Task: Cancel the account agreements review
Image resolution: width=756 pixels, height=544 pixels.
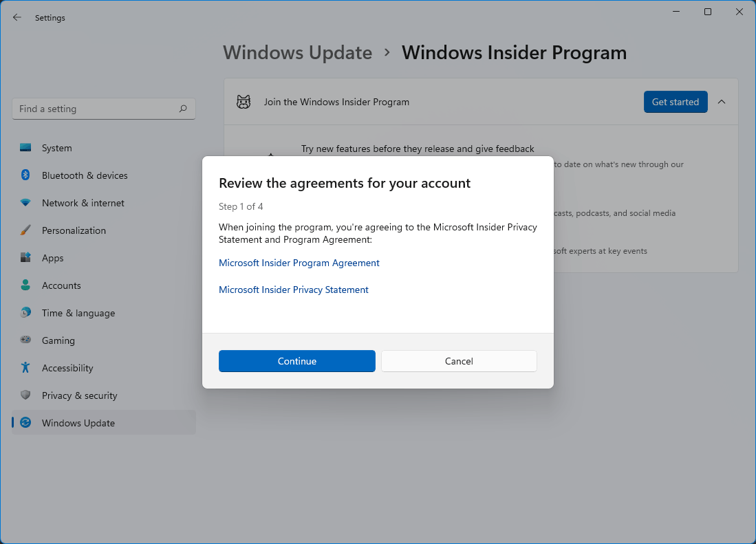Action: pos(458,360)
